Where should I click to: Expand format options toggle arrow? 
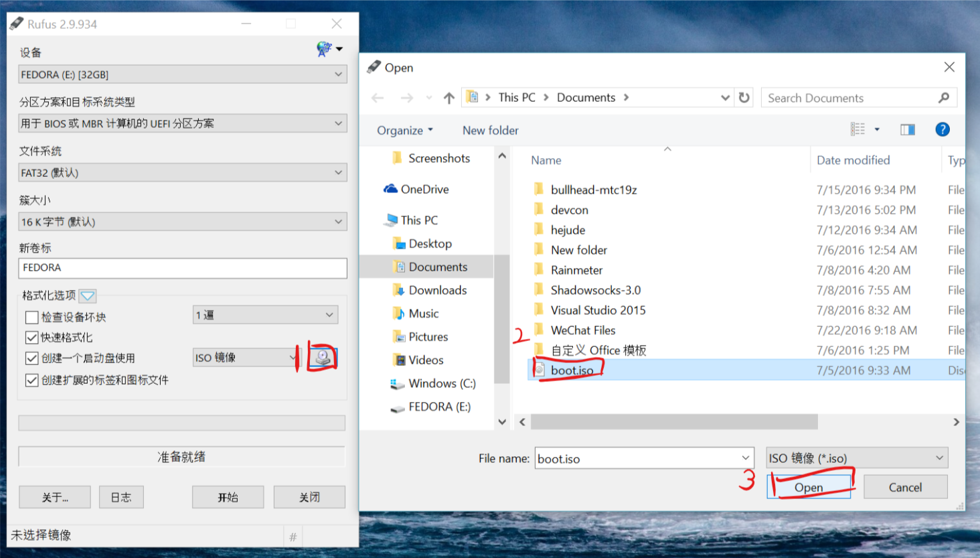point(88,295)
